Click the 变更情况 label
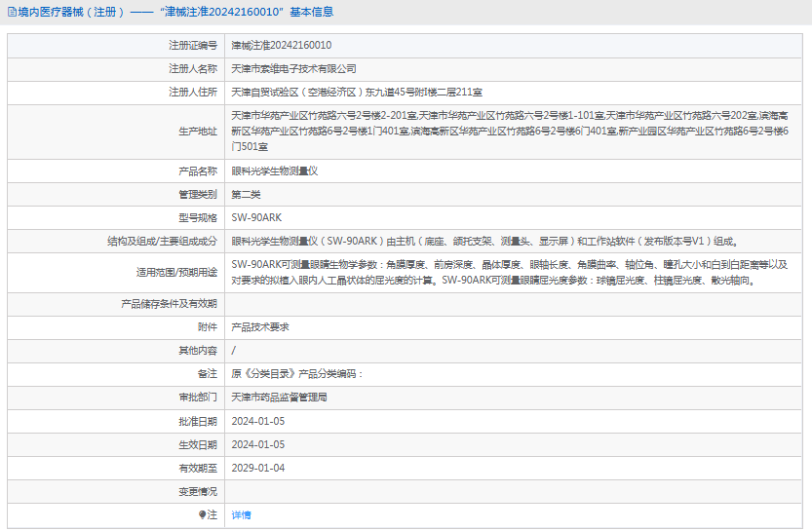Image resolution: width=812 pixels, height=531 pixels. point(198,492)
